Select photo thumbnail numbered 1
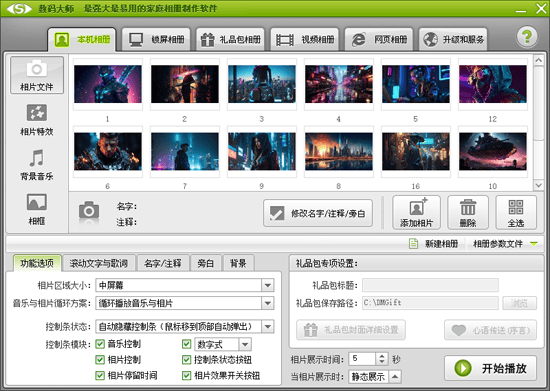The height and width of the screenshot is (391, 550). [x=108, y=85]
